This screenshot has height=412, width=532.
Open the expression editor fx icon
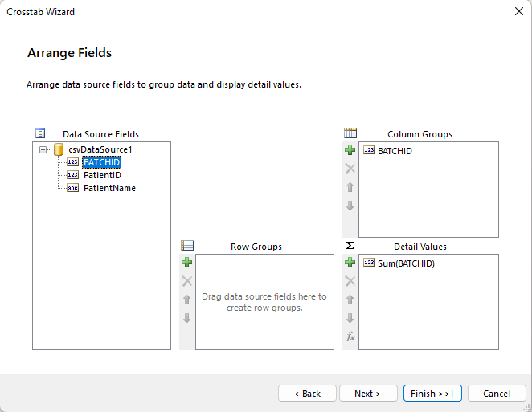tap(350, 337)
